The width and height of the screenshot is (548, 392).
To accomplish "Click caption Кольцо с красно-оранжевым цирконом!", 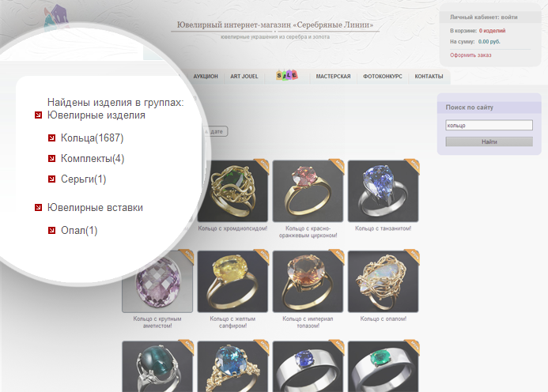I will (x=308, y=232).
